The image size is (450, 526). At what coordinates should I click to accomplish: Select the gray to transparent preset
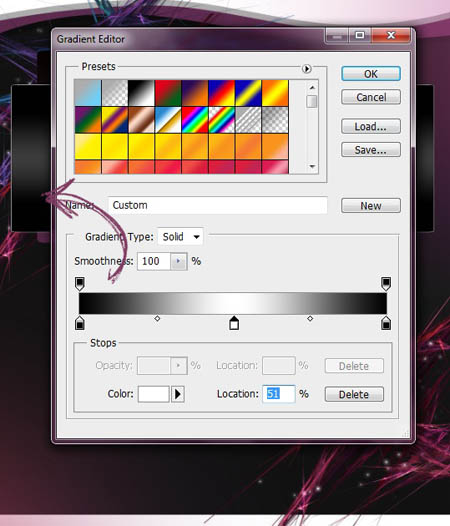click(114, 93)
